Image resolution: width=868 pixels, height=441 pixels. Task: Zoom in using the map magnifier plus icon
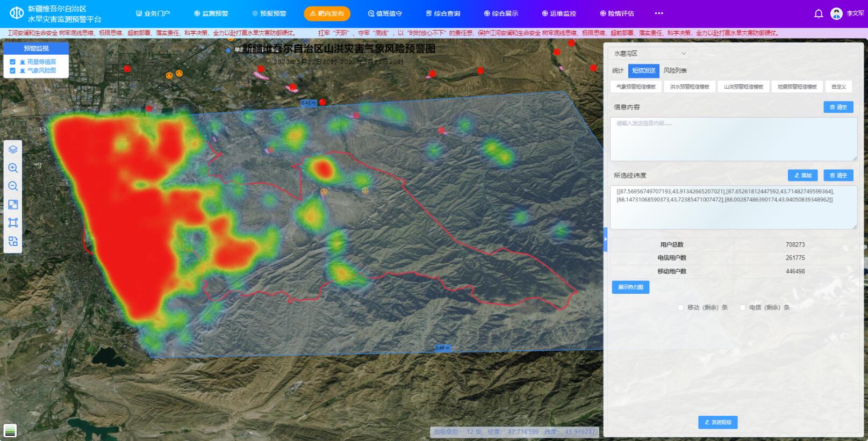click(13, 168)
